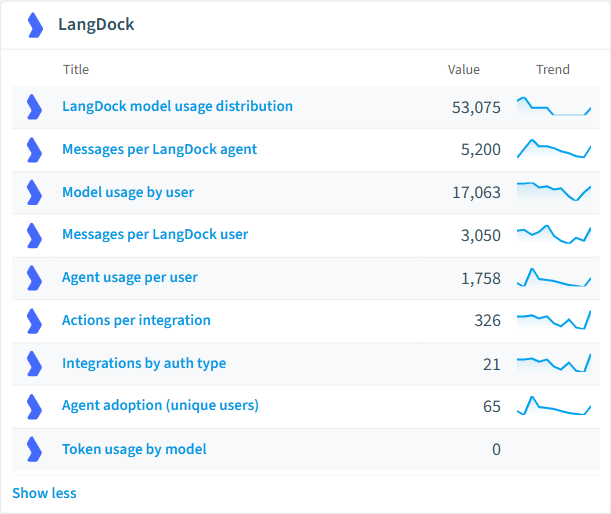The height and width of the screenshot is (514, 611).
Task: Open Model usage by user report
Action: 128,192
